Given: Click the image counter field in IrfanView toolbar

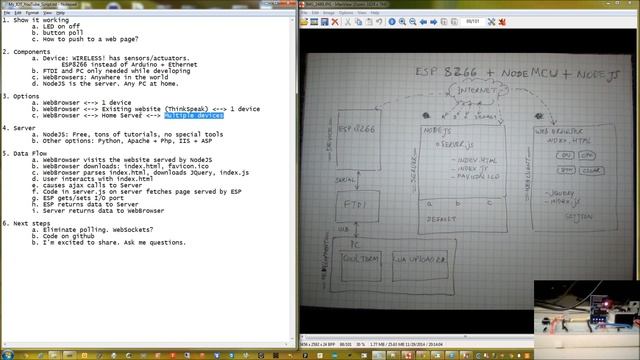Looking at the screenshot, I should (x=473, y=22).
